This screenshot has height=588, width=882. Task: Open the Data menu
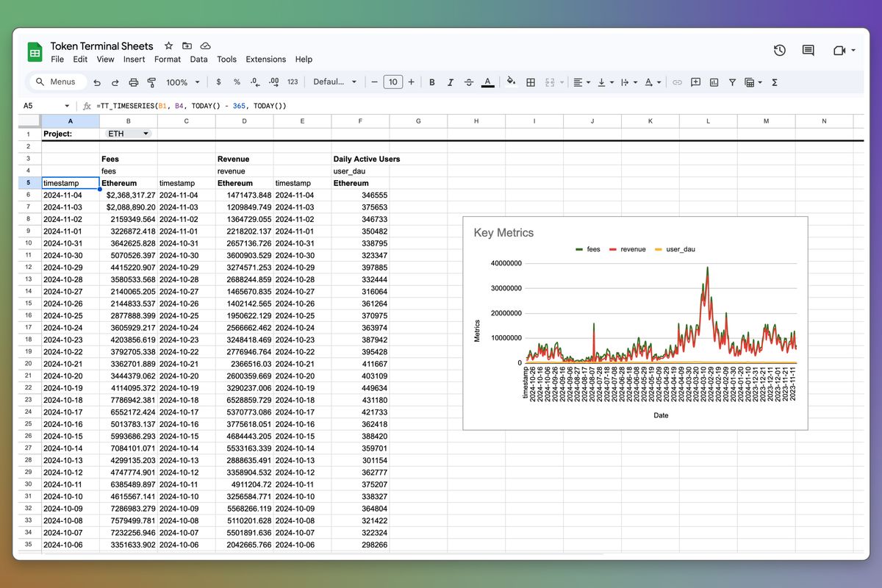click(x=198, y=60)
